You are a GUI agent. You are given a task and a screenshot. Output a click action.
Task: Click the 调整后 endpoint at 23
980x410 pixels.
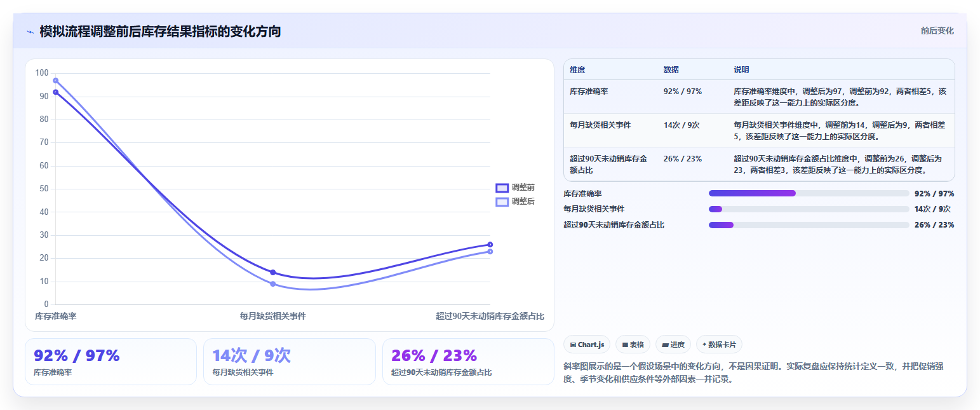(x=490, y=252)
